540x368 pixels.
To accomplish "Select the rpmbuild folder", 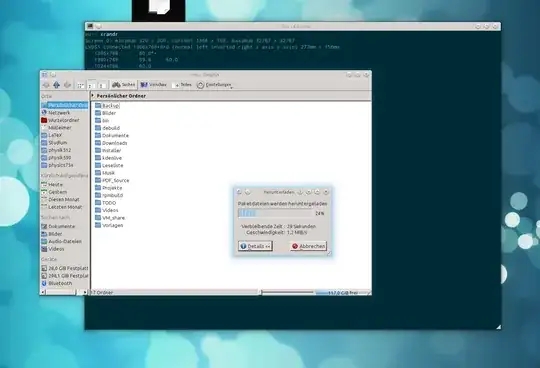I will (109, 195).
